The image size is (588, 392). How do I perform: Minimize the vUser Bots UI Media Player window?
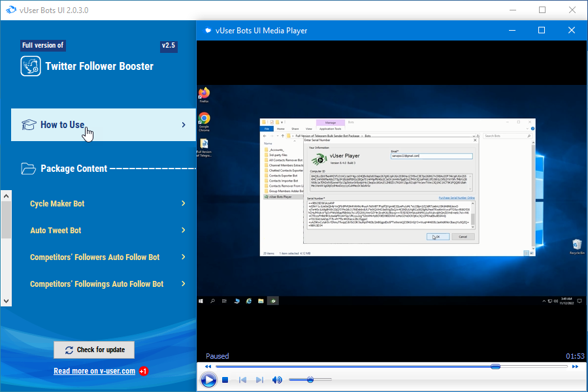tap(512, 30)
